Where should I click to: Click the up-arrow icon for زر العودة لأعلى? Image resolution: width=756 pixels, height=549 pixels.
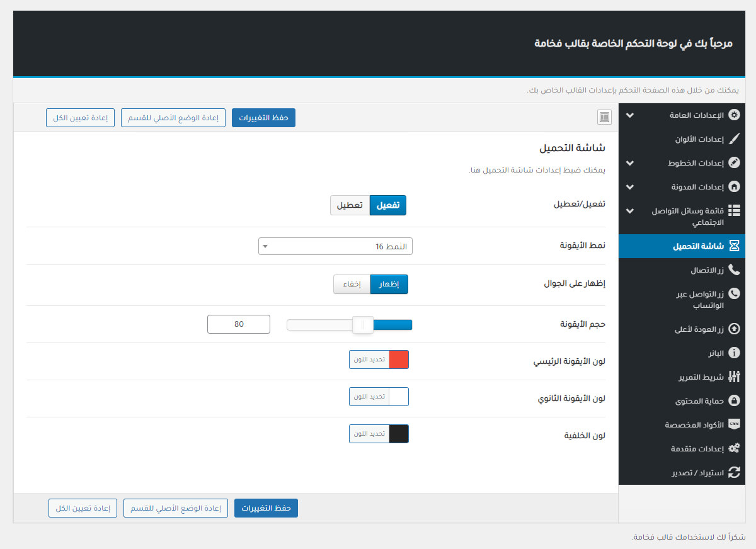[734, 329]
